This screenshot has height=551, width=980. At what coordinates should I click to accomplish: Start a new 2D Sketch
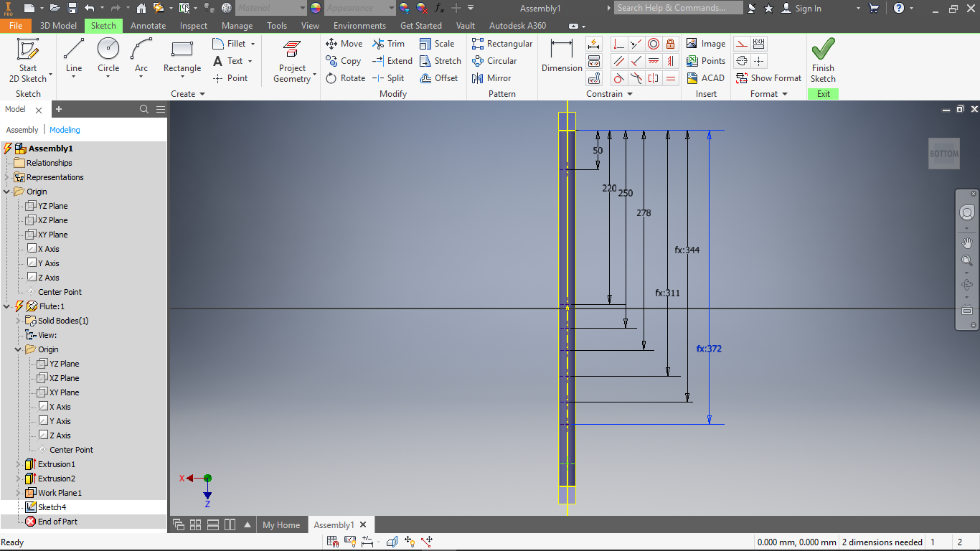point(28,60)
